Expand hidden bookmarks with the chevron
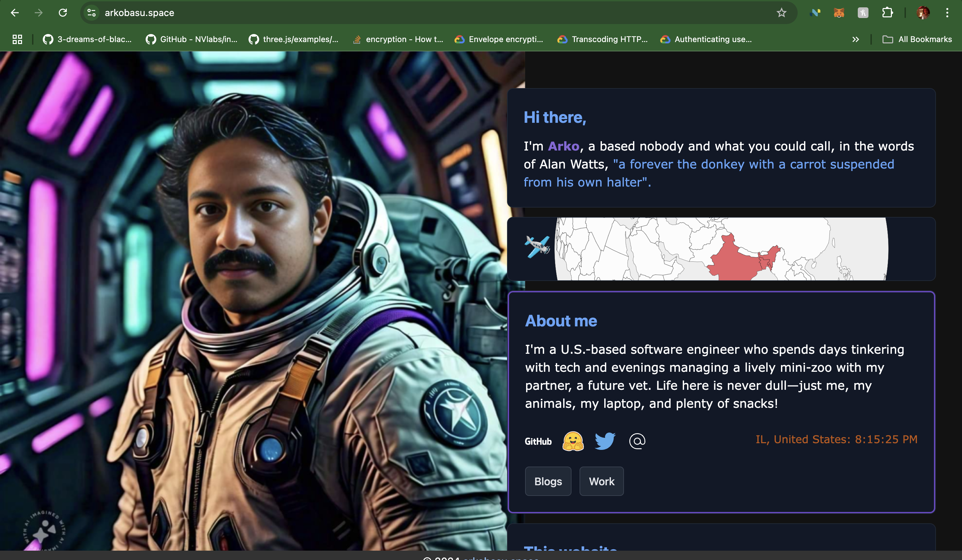The image size is (962, 560). click(856, 39)
